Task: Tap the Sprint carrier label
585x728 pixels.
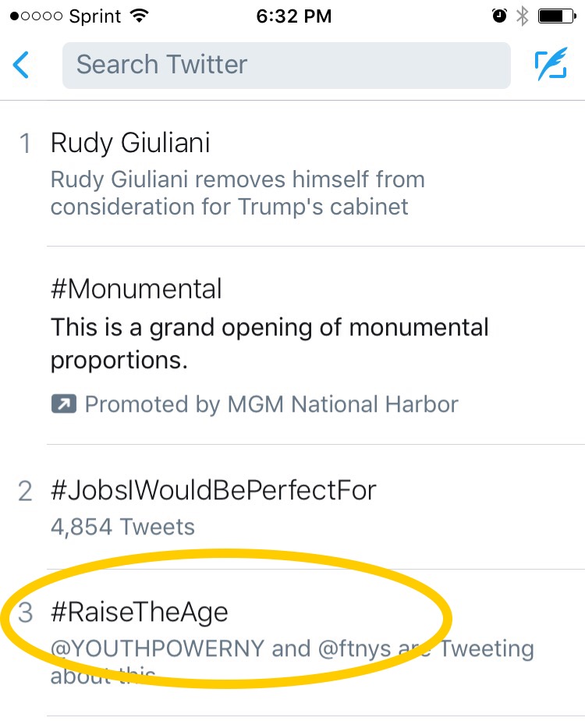Action: 94,16
